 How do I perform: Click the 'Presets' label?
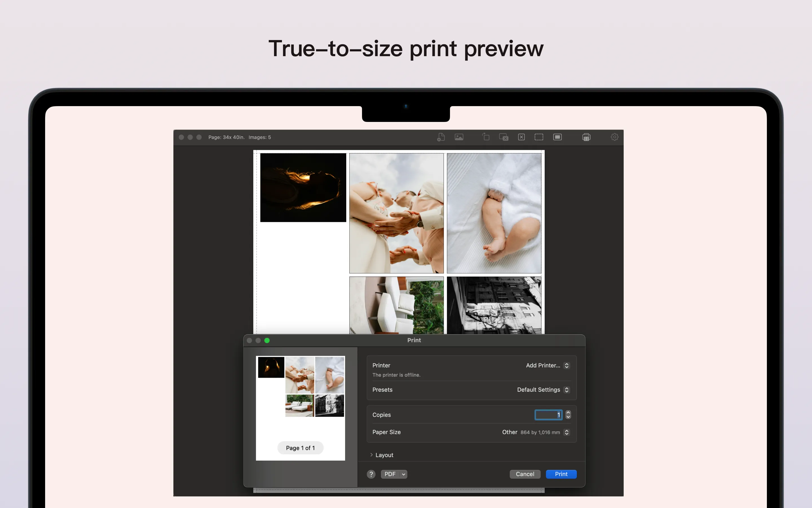[382, 390]
